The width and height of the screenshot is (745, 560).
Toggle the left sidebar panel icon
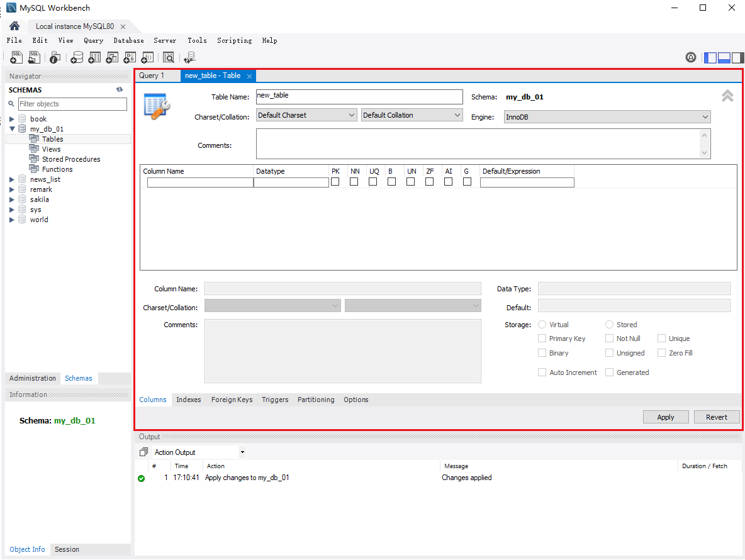click(x=710, y=57)
